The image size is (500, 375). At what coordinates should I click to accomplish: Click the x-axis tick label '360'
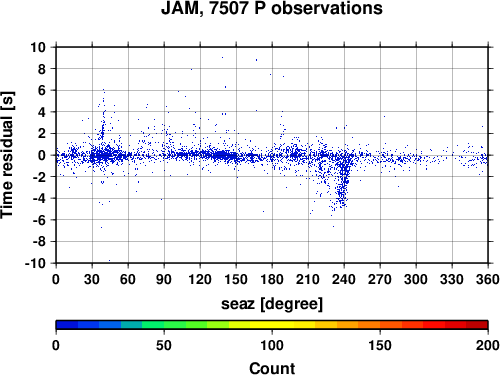click(488, 279)
